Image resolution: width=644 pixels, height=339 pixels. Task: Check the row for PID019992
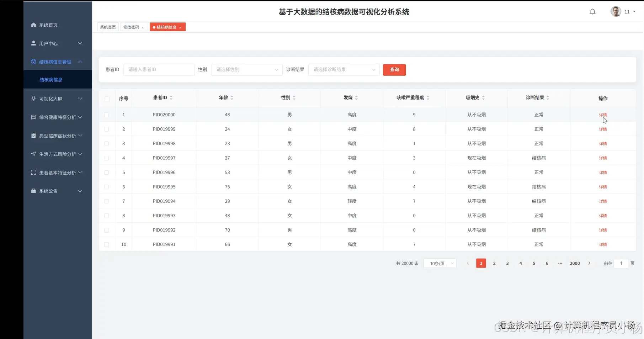107,230
